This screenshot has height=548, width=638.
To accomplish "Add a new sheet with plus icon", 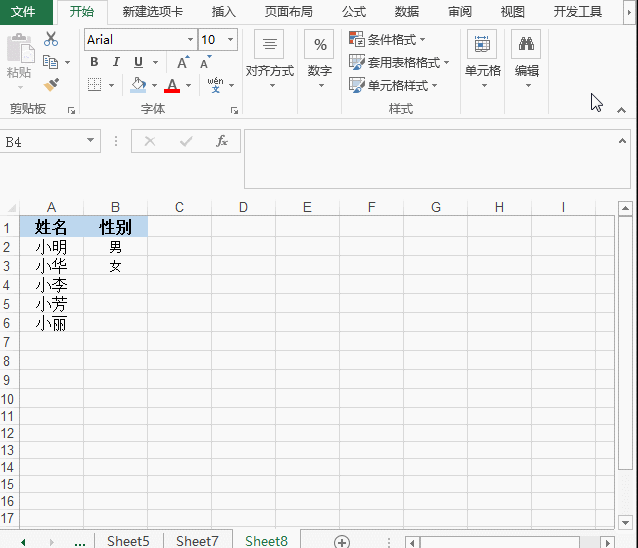I will click(342, 541).
